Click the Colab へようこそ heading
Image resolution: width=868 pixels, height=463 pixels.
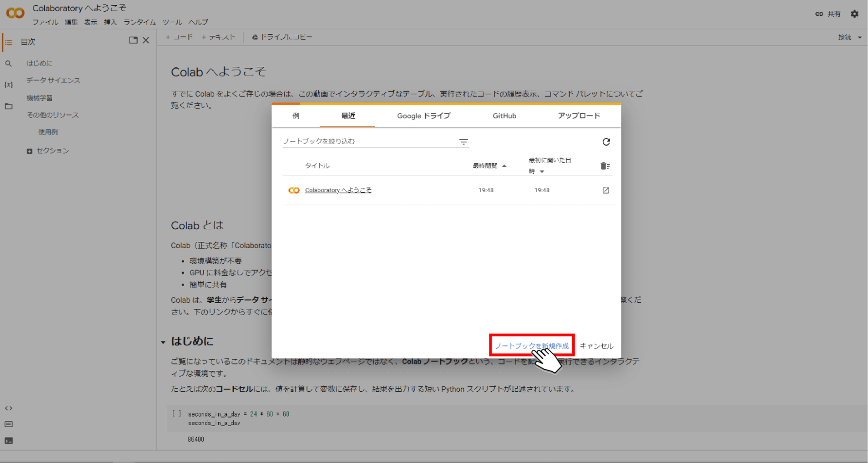tap(218, 72)
